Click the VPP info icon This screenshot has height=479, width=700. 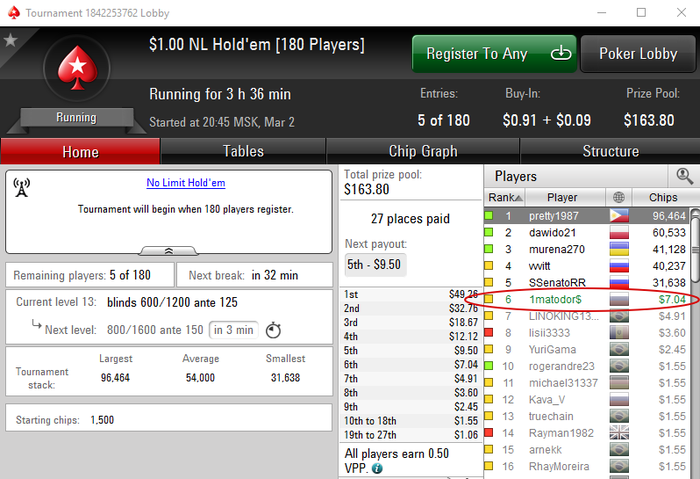[x=377, y=468]
